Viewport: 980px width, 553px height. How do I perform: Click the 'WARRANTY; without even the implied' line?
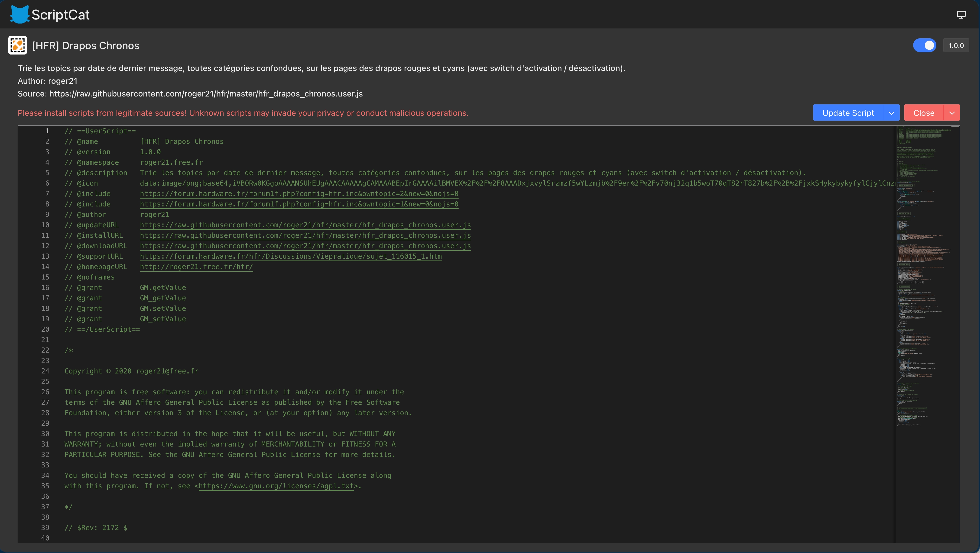230,444
